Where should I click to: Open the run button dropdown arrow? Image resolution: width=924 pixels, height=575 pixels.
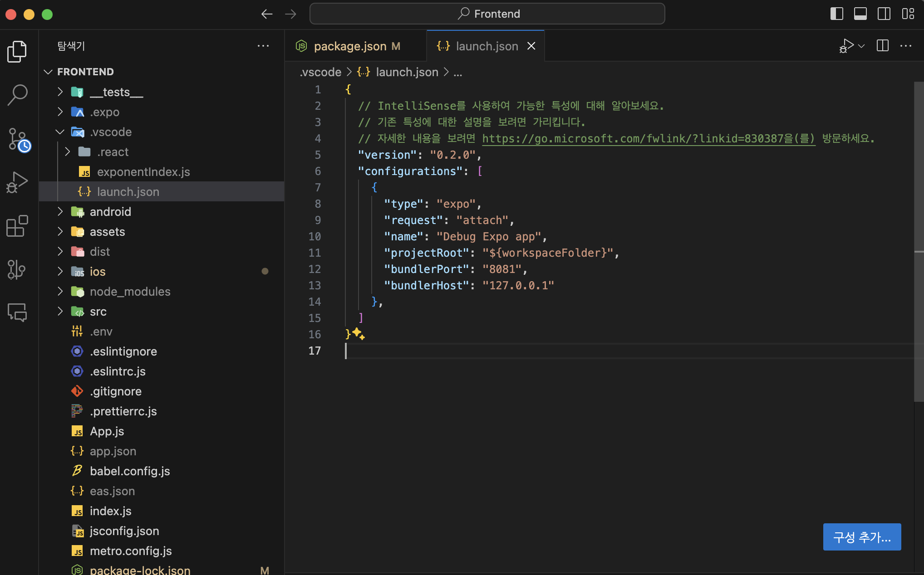coord(861,46)
